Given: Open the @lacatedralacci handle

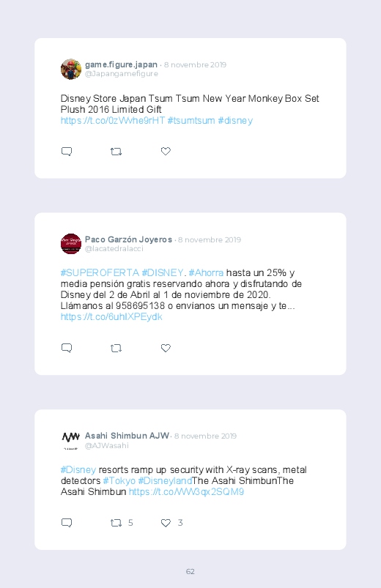Looking at the screenshot, I should coord(114,249).
